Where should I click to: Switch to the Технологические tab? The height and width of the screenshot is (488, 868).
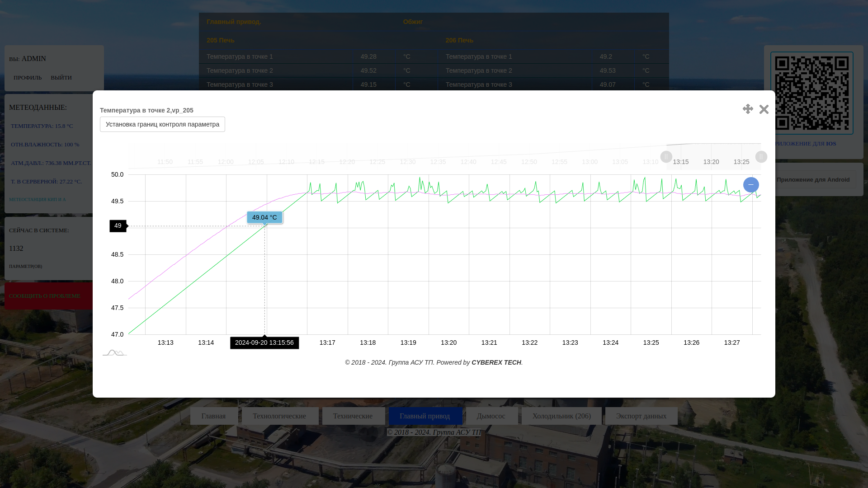(x=279, y=416)
